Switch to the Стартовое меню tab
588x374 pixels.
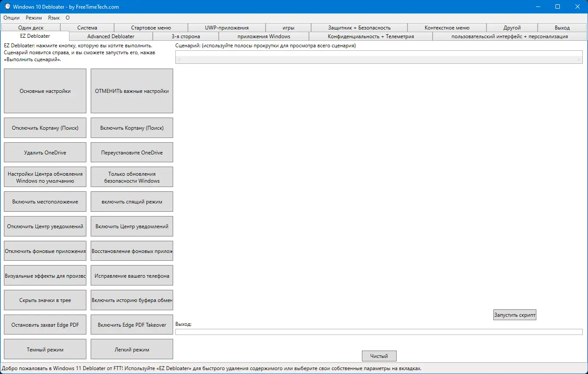coord(151,28)
